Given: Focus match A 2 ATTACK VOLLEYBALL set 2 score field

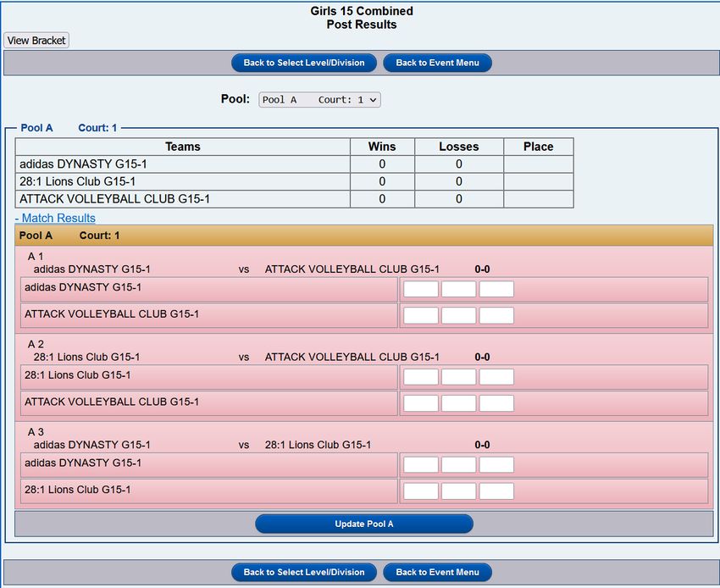Looking at the screenshot, I should (459, 403).
